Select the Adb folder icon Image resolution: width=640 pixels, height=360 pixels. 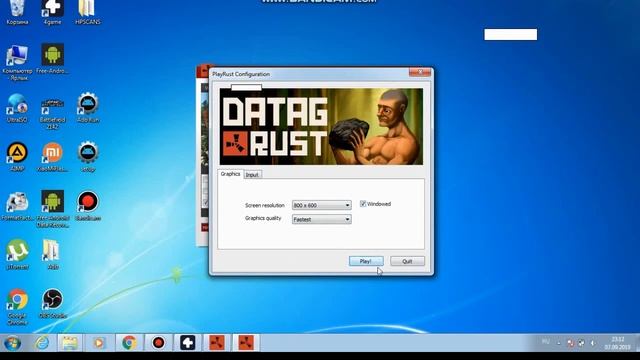(x=52, y=255)
